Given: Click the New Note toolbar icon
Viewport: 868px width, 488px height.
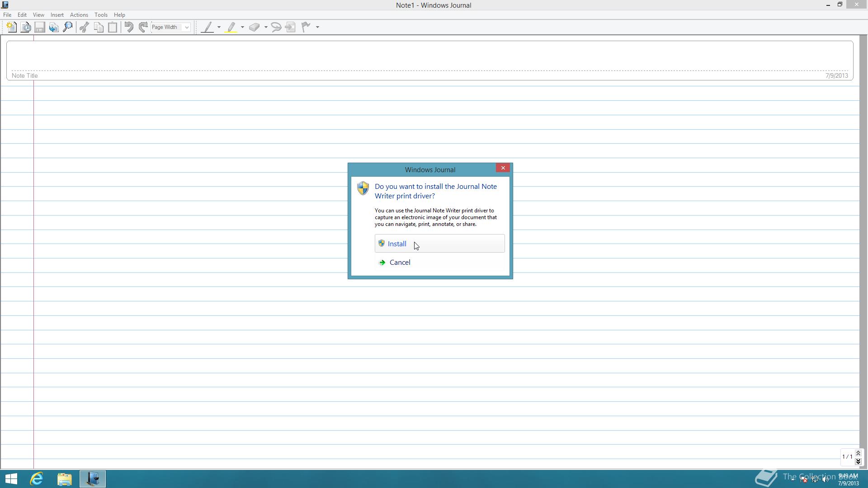Looking at the screenshot, I should tap(11, 27).
